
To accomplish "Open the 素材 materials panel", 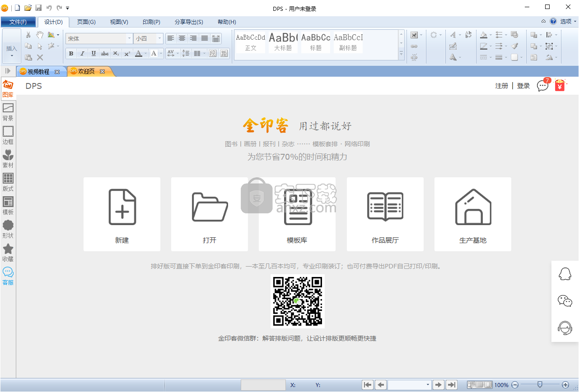I will [x=8, y=159].
